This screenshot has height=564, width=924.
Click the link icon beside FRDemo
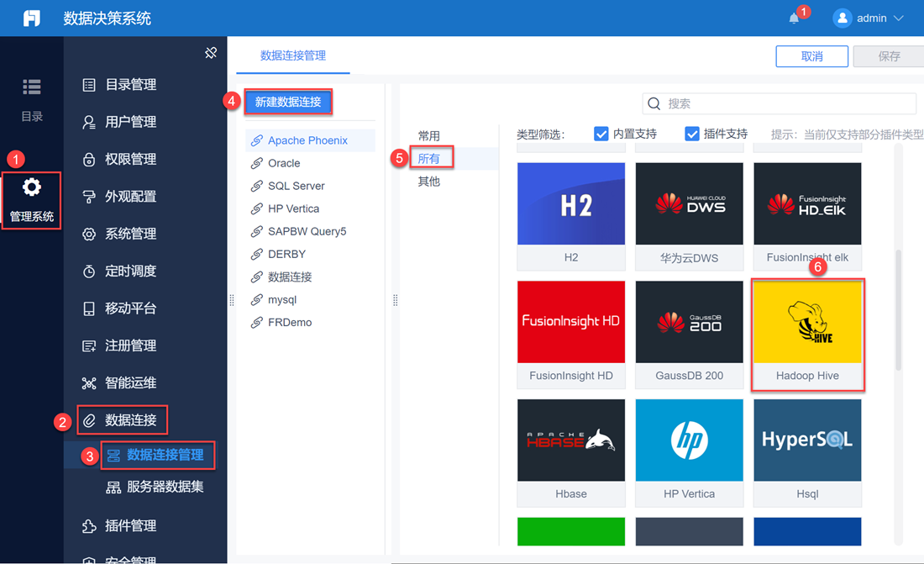coord(256,322)
